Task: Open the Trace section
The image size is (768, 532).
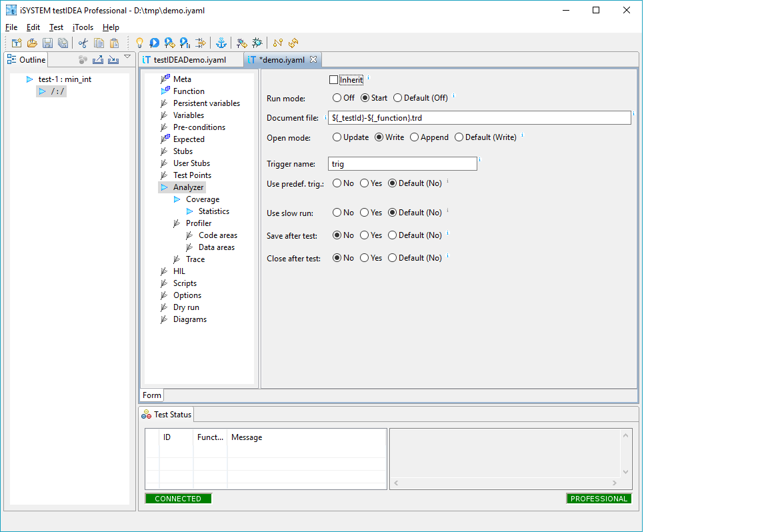Action: point(195,259)
